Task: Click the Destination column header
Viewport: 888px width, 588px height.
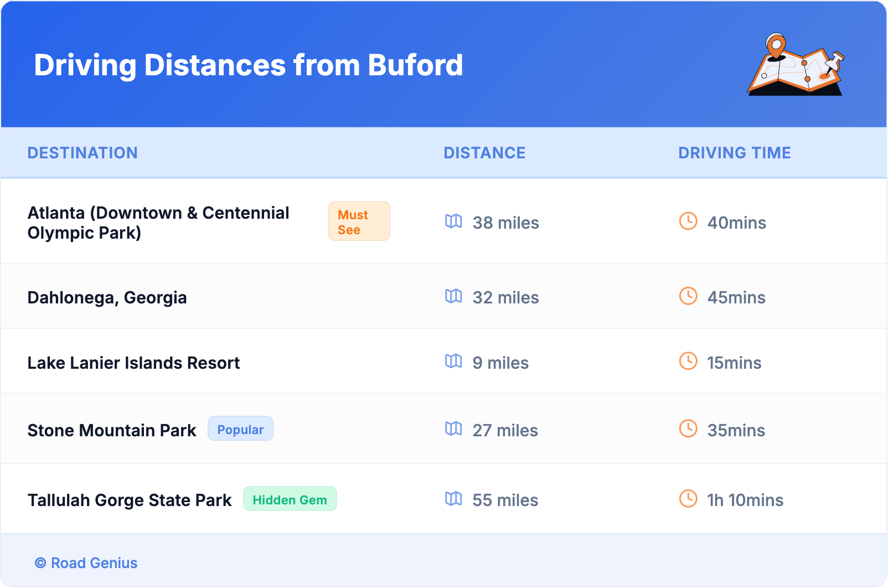Action: (82, 153)
